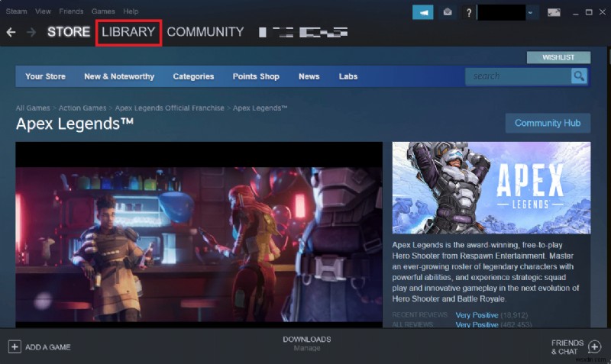
Task: Follow the All Games breadcrumb
Action: point(33,108)
